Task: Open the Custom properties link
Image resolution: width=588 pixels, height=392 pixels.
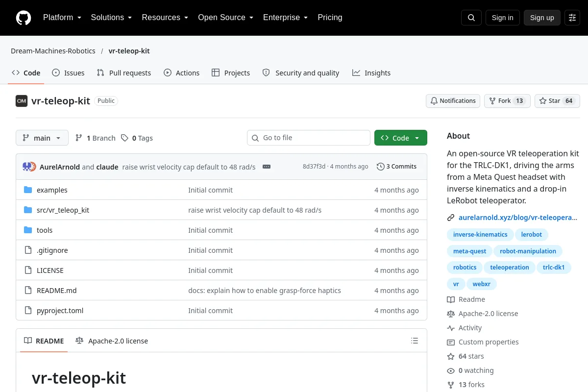Action: point(483,342)
